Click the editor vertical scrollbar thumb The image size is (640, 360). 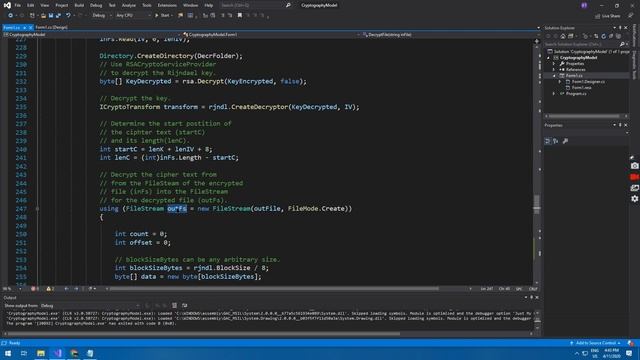coord(536,204)
